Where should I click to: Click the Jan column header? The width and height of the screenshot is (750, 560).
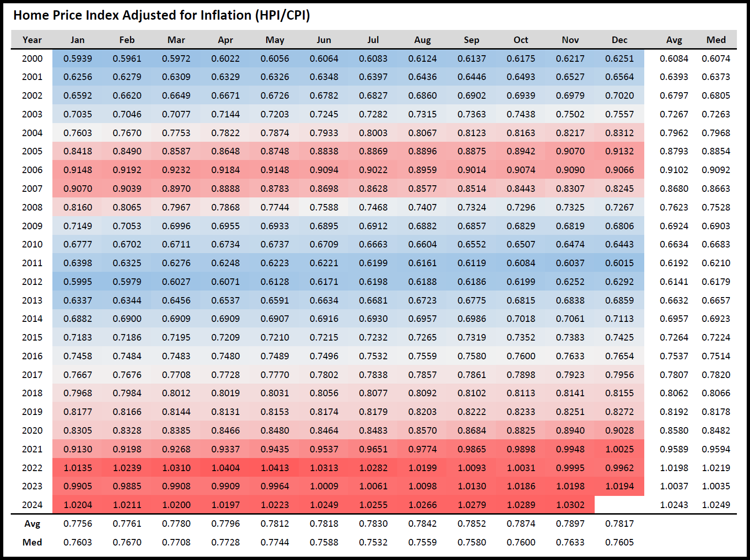(x=78, y=40)
